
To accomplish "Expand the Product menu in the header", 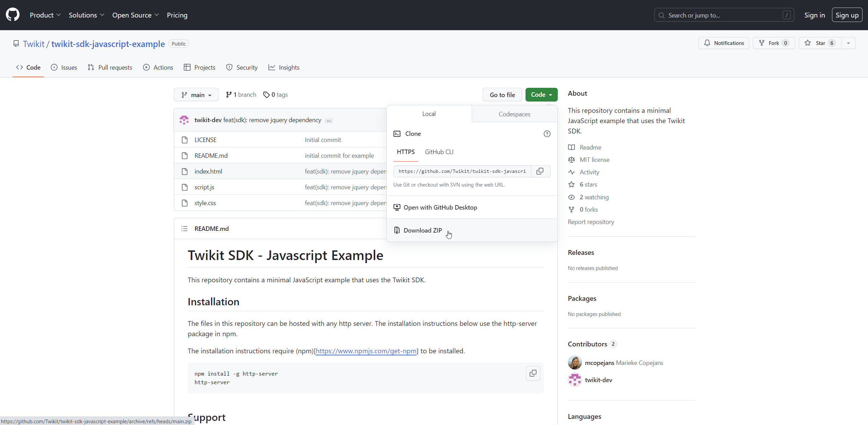I will (x=45, y=15).
